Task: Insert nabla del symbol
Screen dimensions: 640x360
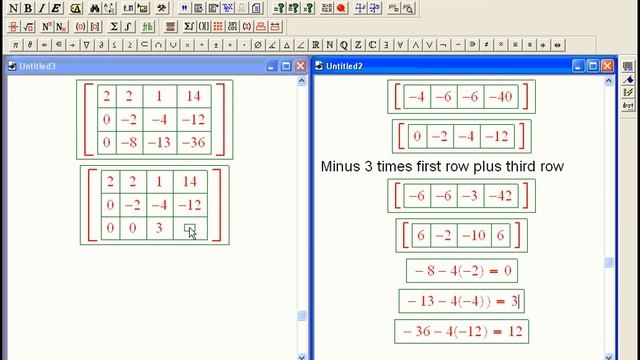Action: (87, 45)
